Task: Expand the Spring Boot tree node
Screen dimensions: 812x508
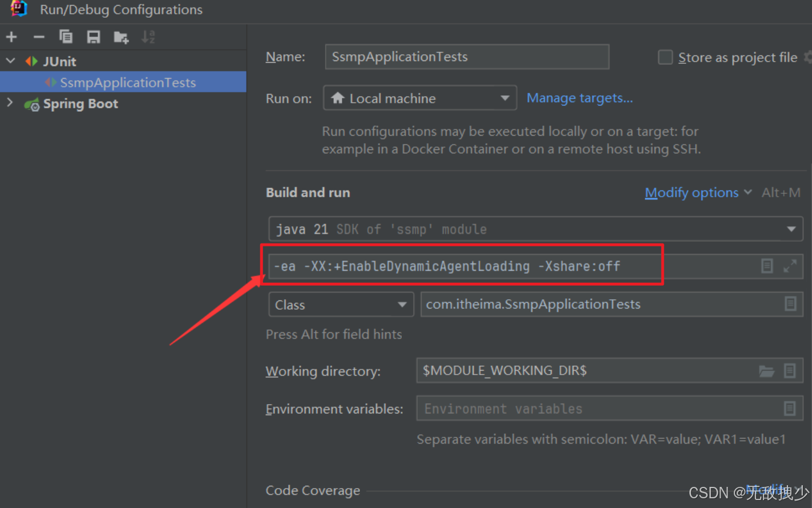Action: click(x=10, y=104)
